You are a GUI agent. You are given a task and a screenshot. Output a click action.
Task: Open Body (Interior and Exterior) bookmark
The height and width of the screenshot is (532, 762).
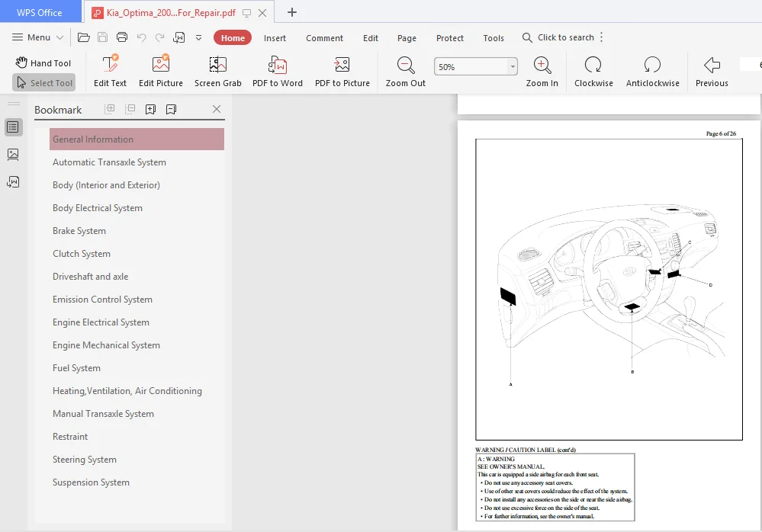(106, 185)
